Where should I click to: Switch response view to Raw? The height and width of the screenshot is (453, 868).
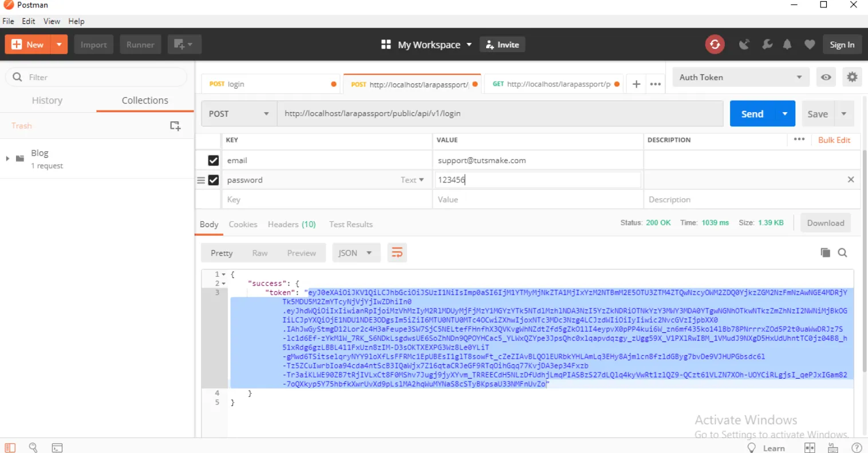259,253
